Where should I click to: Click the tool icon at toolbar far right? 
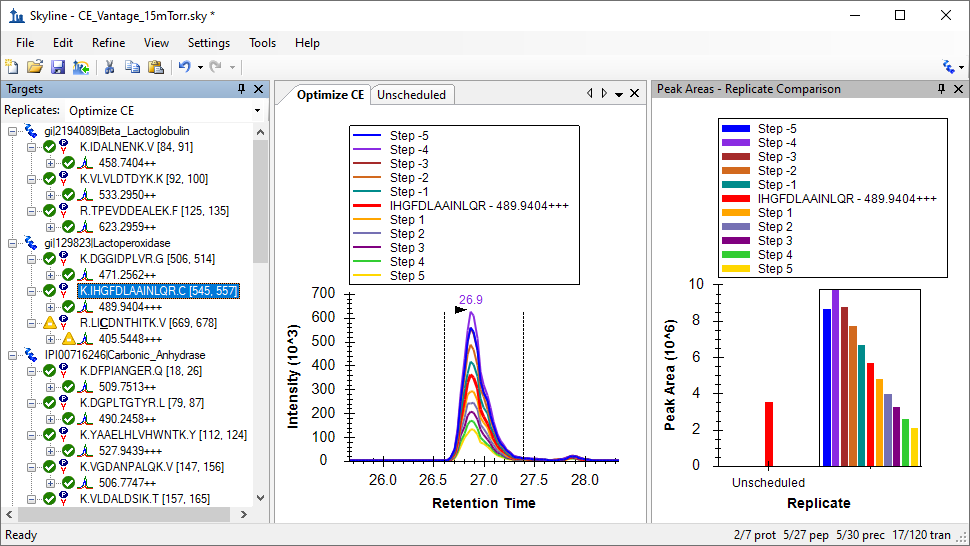(948, 67)
